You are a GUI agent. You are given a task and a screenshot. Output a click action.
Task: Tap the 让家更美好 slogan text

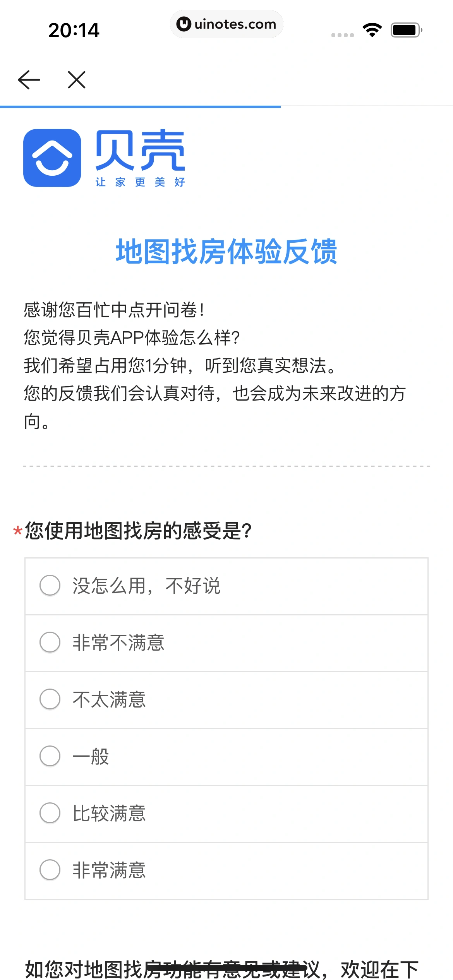click(x=140, y=182)
